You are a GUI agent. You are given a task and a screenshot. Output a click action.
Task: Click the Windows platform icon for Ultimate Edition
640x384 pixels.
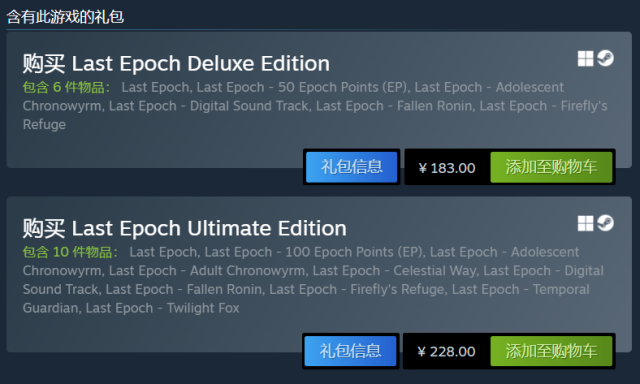tap(585, 223)
